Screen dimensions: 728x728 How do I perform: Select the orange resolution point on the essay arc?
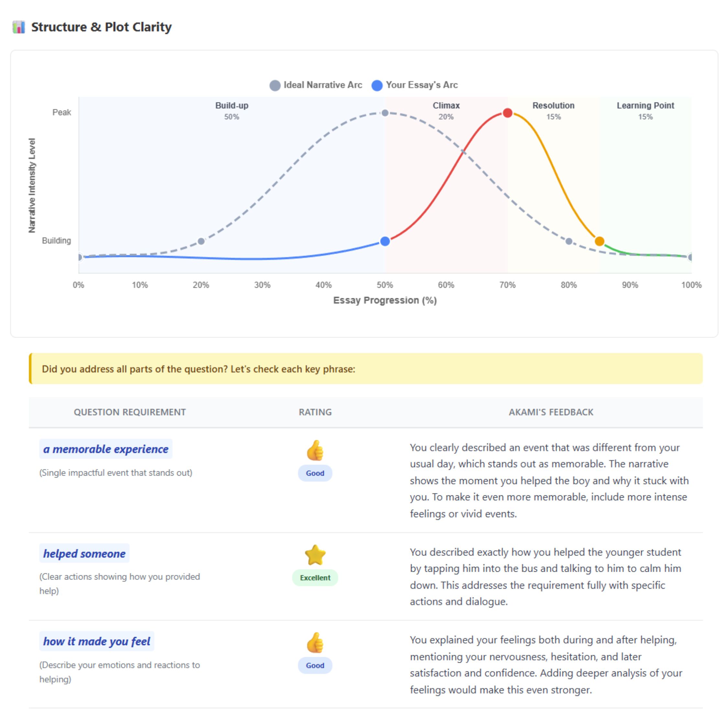click(600, 241)
